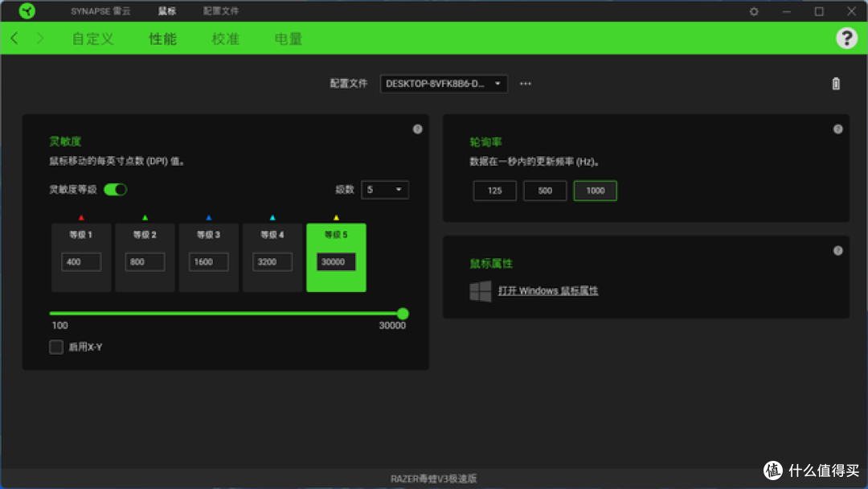Check the battery status icon
Viewport: 868px width, 489px height.
click(836, 84)
